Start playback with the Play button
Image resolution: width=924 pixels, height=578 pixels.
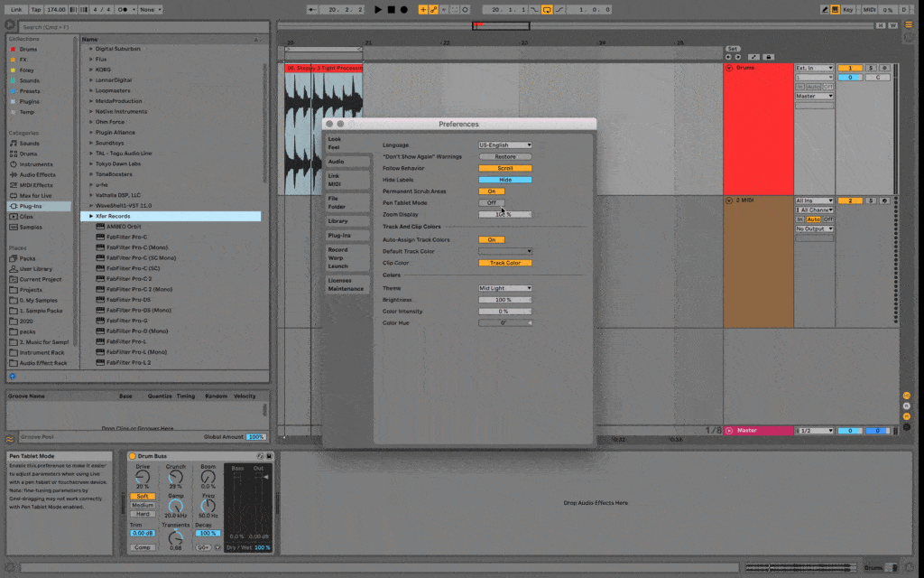pos(378,9)
